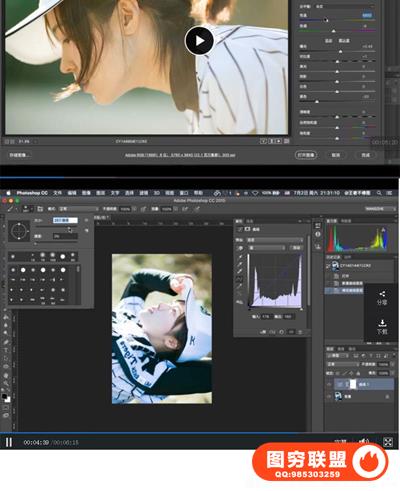Switch to 信息 tab beside 属性
Screen dimensions: 400x491
pos(249,221)
